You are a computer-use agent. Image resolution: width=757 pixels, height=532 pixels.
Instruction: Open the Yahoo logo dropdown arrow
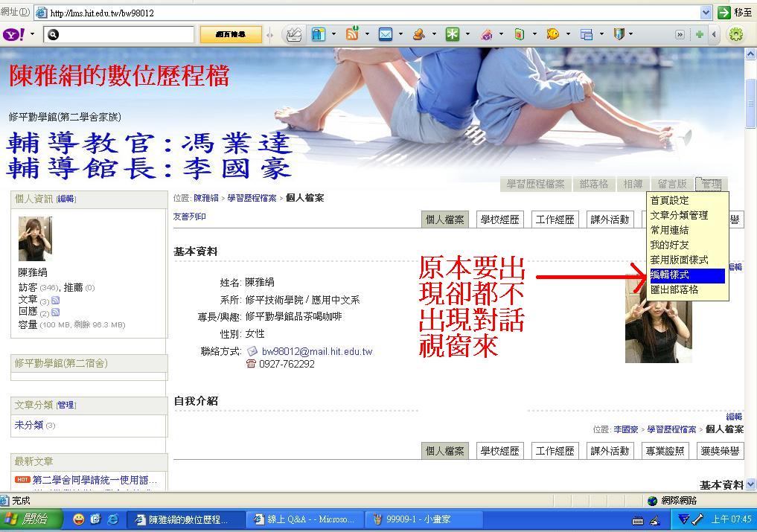tap(32, 34)
